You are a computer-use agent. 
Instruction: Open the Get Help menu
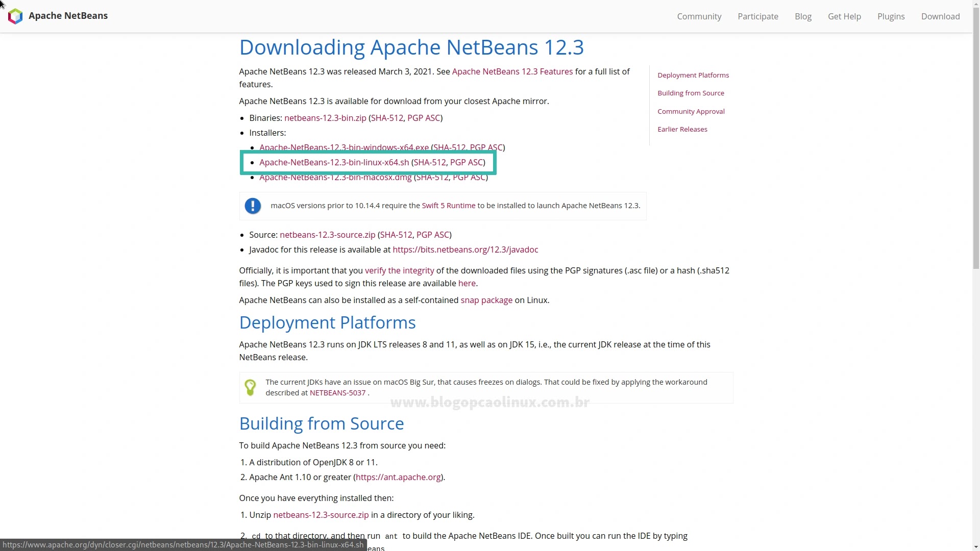click(x=844, y=16)
